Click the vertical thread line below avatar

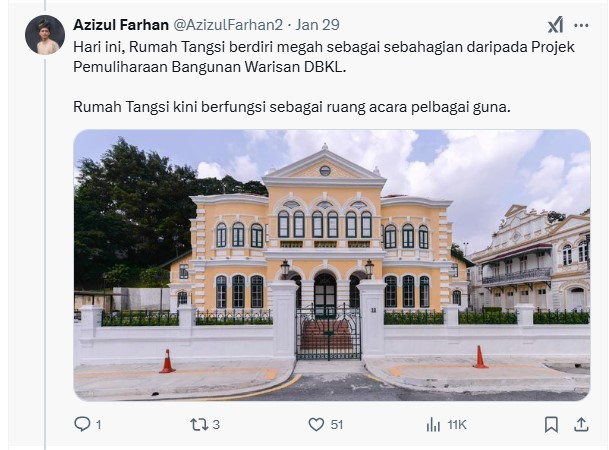coord(45,254)
